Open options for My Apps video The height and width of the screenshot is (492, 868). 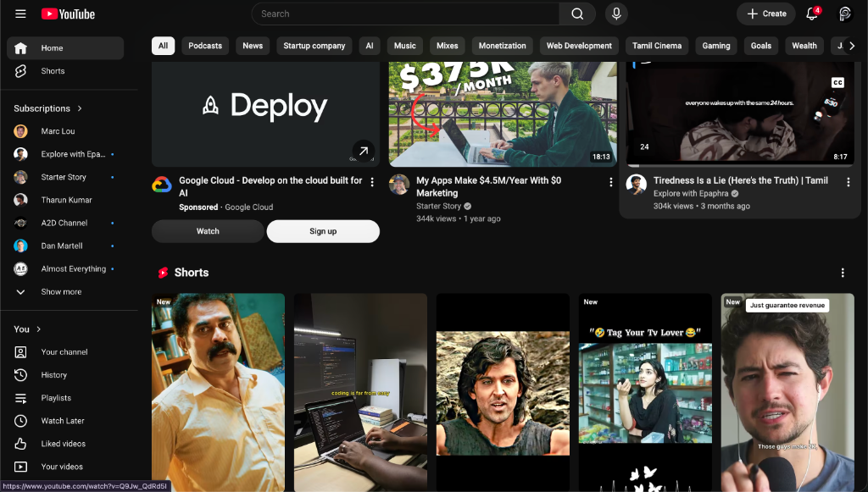tap(610, 182)
